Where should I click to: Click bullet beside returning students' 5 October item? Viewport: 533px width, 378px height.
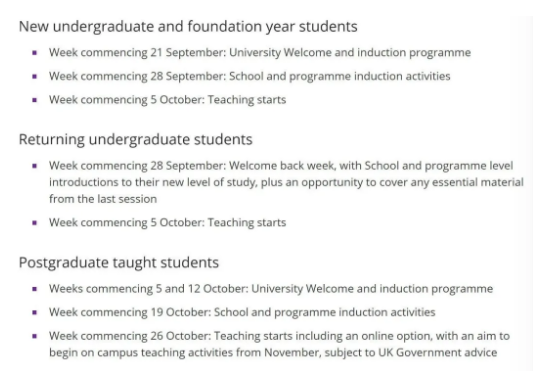point(34,223)
